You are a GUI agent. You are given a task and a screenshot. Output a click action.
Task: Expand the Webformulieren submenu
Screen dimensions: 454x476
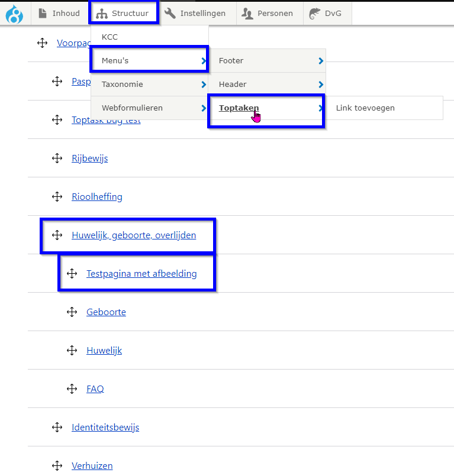click(149, 108)
